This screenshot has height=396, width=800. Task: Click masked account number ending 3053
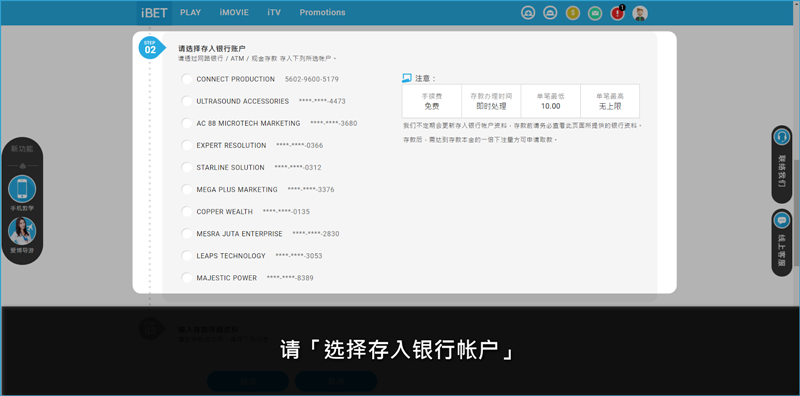(x=299, y=256)
